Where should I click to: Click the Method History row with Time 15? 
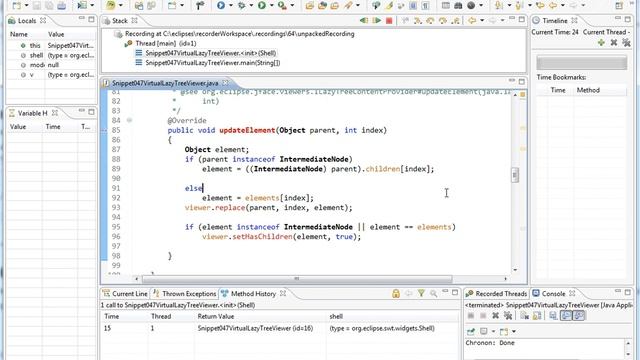(x=280, y=328)
